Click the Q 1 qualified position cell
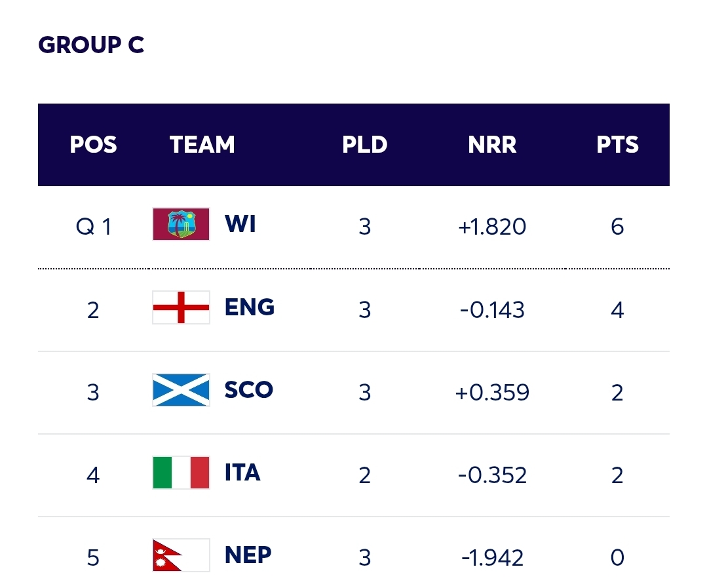 (93, 227)
